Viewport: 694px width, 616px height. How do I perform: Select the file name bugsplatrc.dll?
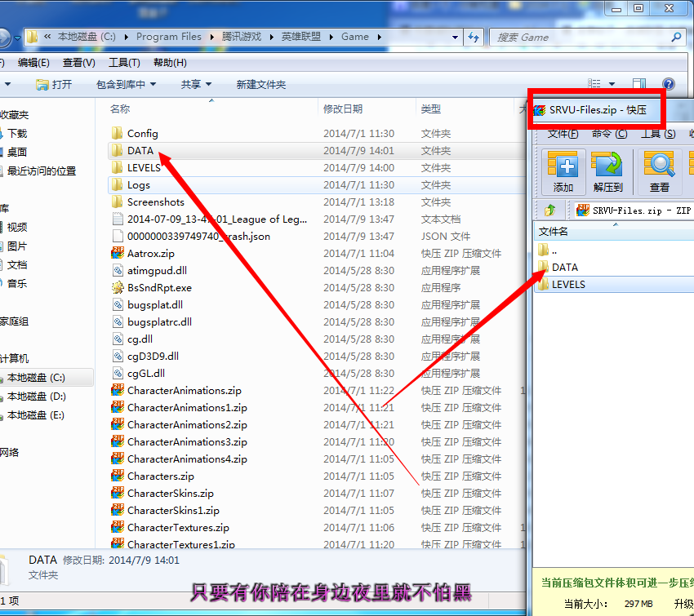coord(159,322)
